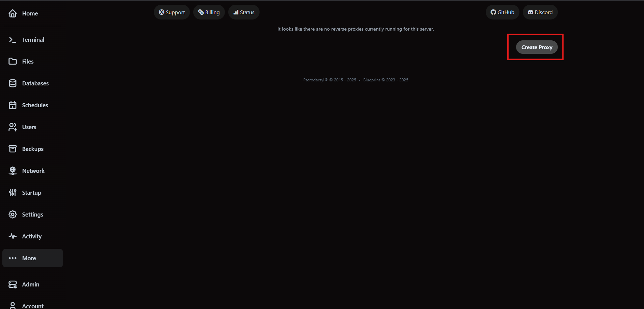644x309 pixels.
Task: Click the Support link
Action: (x=171, y=12)
